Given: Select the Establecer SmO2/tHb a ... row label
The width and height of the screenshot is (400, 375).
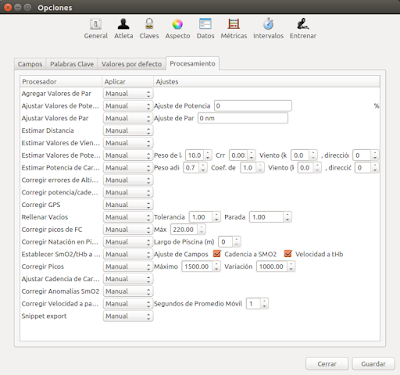Looking at the screenshot, I should pyautogui.click(x=61, y=254).
